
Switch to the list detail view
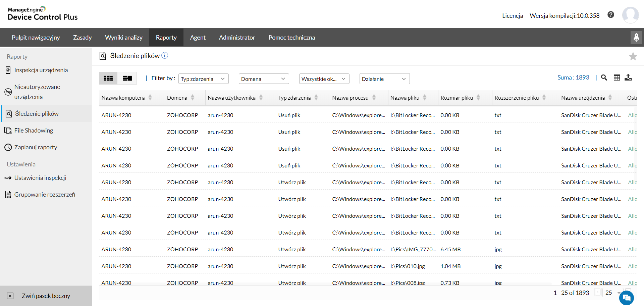(x=127, y=79)
